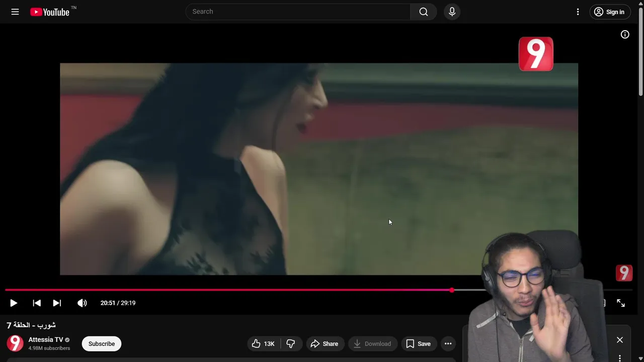644x362 pixels.
Task: Open the three-dot settings menu in header
Action: 578,12
